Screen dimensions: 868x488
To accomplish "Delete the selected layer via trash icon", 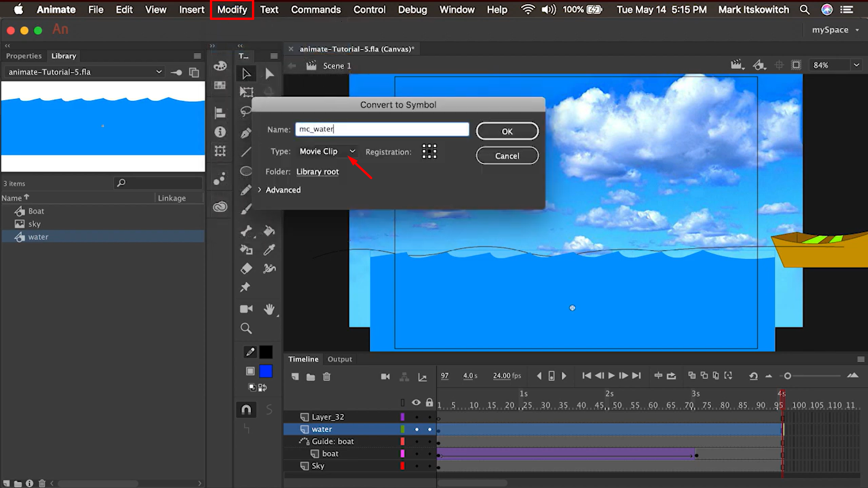I will (327, 377).
